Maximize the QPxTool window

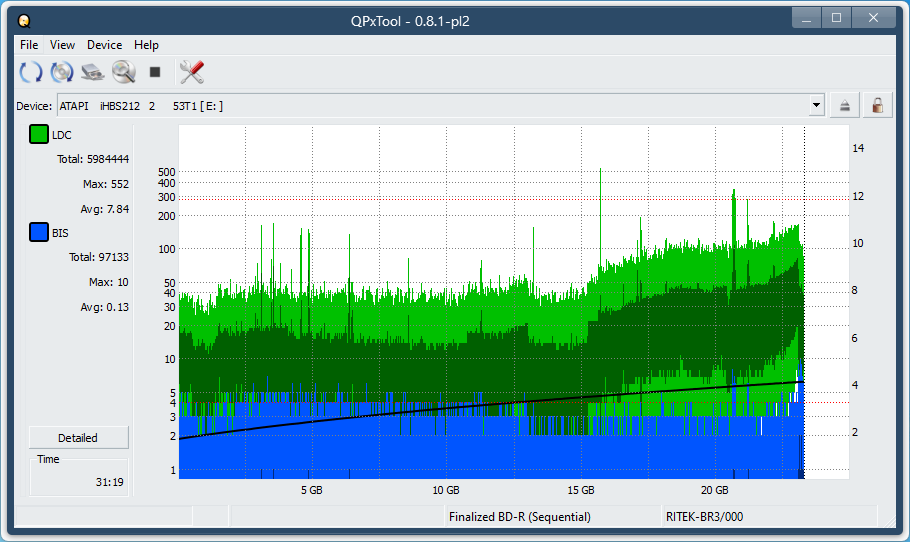pyautogui.click(x=836, y=18)
